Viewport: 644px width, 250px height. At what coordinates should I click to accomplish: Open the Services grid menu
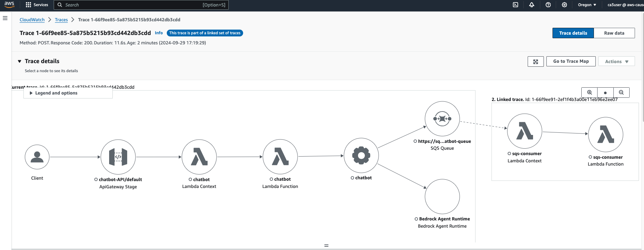click(x=37, y=5)
